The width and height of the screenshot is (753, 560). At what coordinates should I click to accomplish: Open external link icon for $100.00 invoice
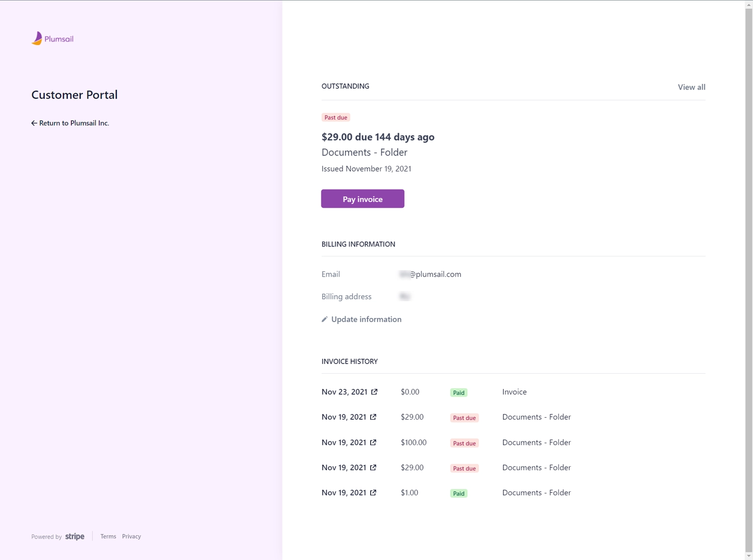point(373,442)
